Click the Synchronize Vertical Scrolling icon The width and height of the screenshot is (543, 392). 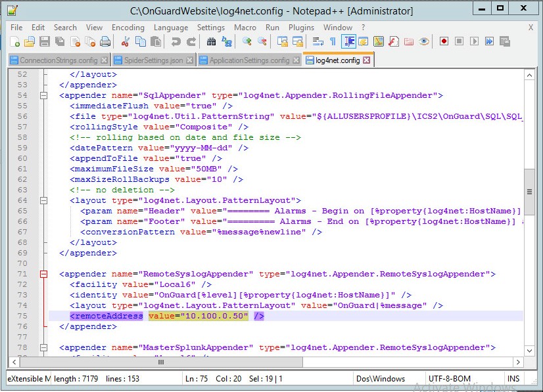point(282,41)
